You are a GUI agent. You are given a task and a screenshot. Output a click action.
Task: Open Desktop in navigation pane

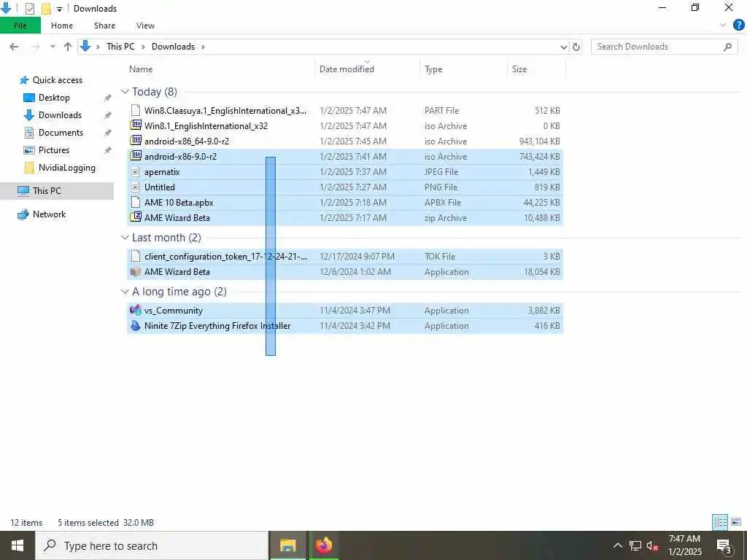[54, 98]
